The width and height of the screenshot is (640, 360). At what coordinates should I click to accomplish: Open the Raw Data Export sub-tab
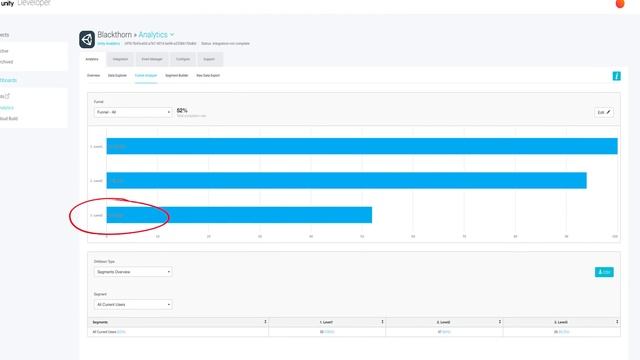tap(208, 76)
